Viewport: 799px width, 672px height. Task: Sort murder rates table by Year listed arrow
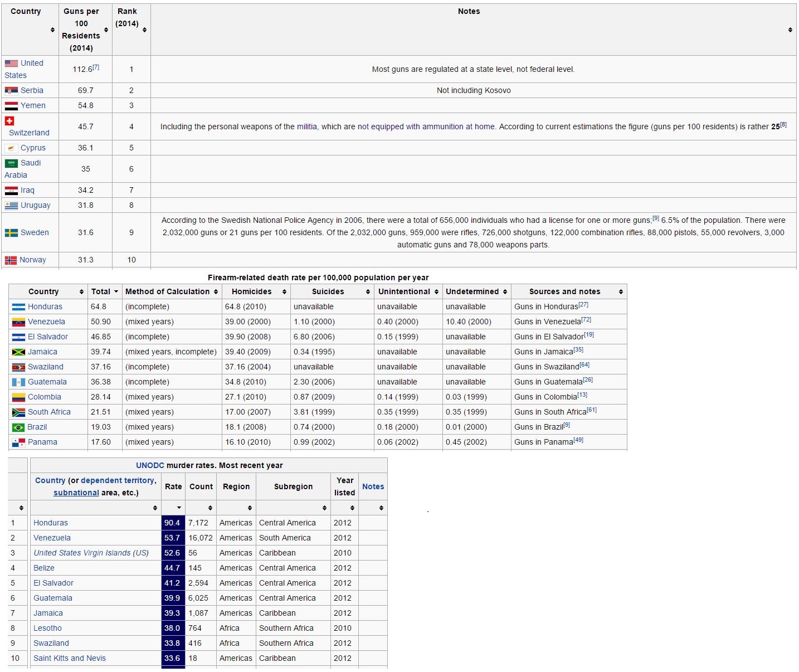click(352, 508)
